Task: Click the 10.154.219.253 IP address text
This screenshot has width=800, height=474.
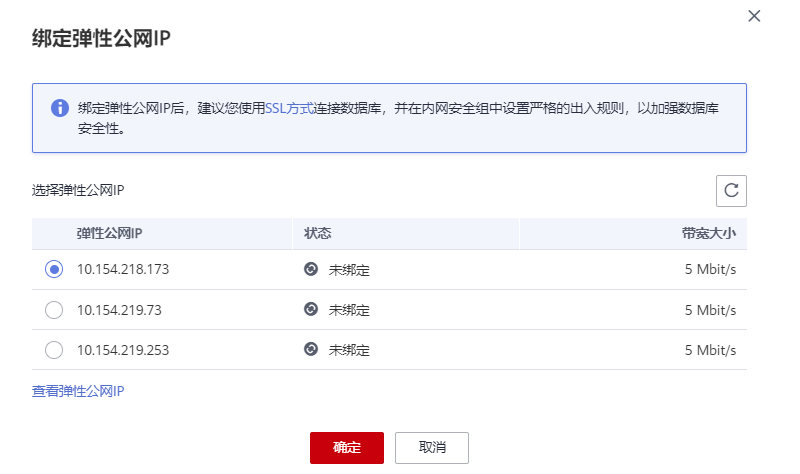Action: [123, 350]
